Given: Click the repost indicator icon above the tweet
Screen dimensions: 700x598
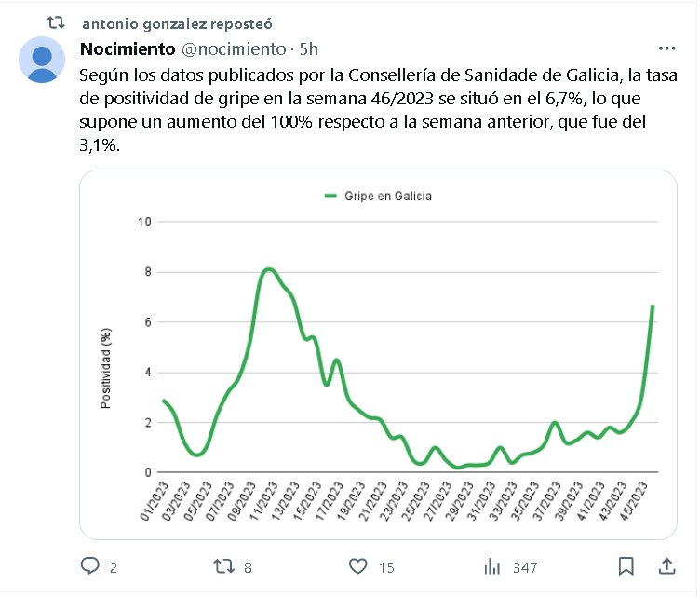Looking at the screenshot, I should (56, 20).
